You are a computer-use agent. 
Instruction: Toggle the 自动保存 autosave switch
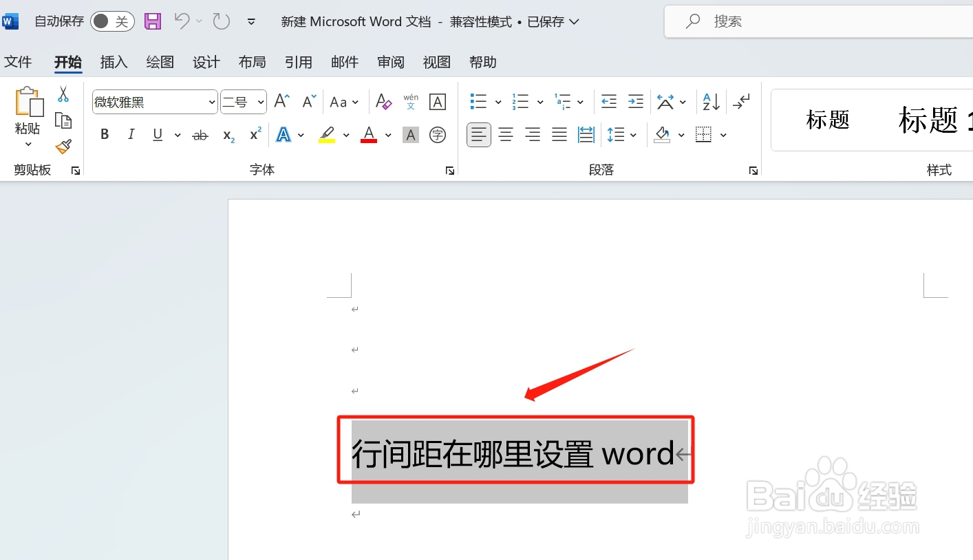(x=112, y=21)
